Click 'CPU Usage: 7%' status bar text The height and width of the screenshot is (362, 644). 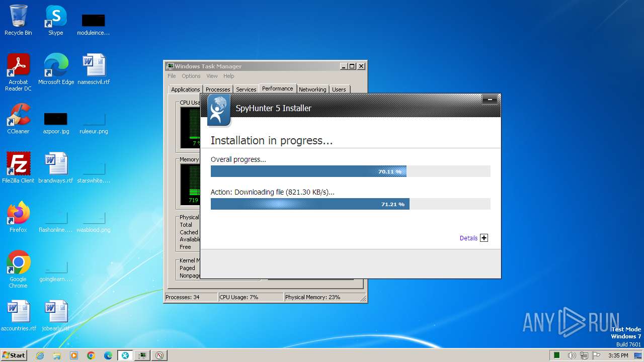pyautogui.click(x=239, y=297)
